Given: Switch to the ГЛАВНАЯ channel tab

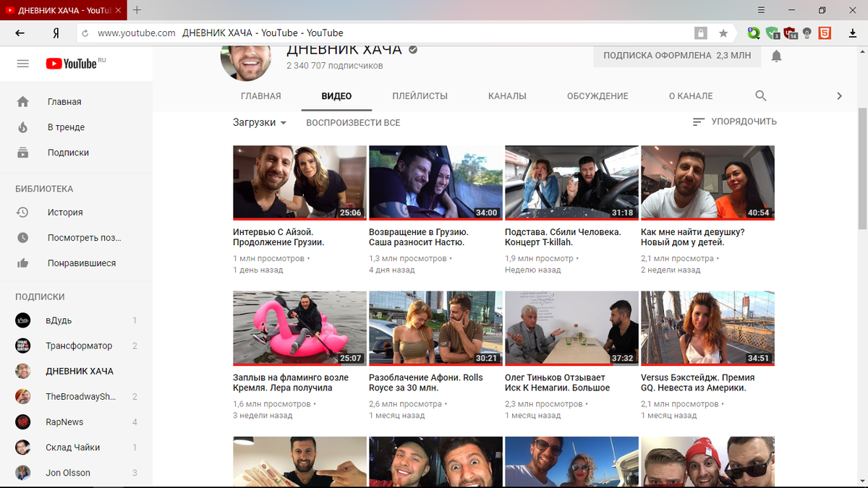Looking at the screenshot, I should pyautogui.click(x=261, y=96).
